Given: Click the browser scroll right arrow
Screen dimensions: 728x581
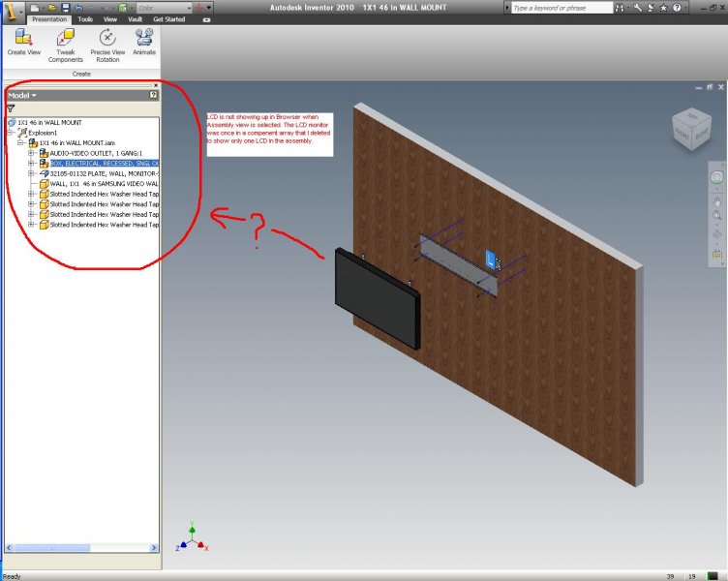Looking at the screenshot, I should tap(154, 548).
